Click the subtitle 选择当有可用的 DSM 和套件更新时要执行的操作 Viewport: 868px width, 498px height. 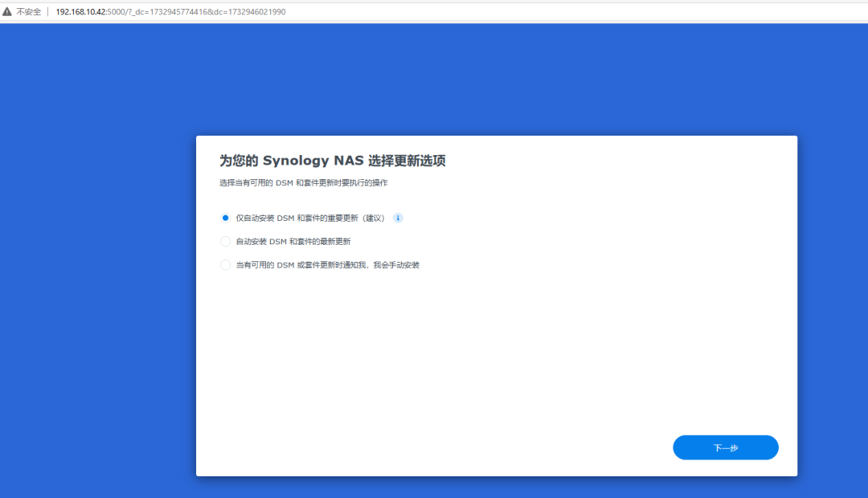point(303,183)
